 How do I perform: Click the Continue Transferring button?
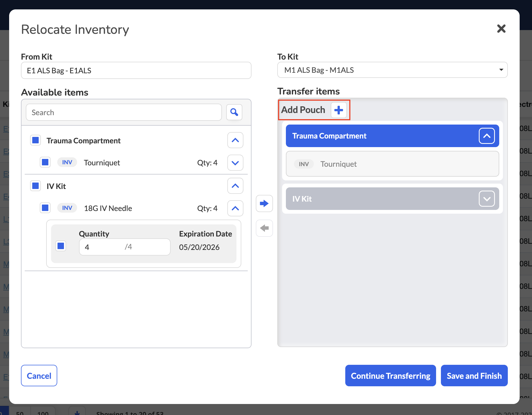point(391,376)
